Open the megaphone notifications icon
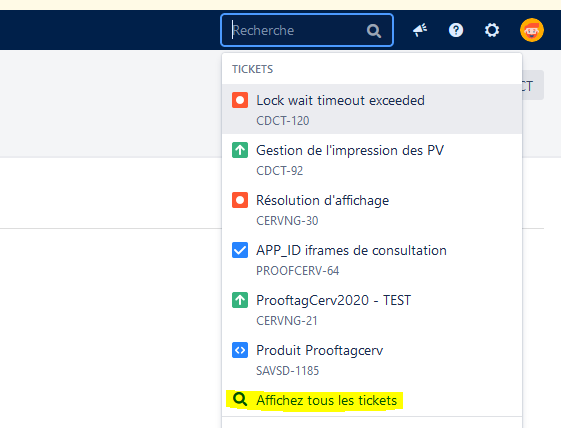The image size is (561, 428). [x=420, y=30]
